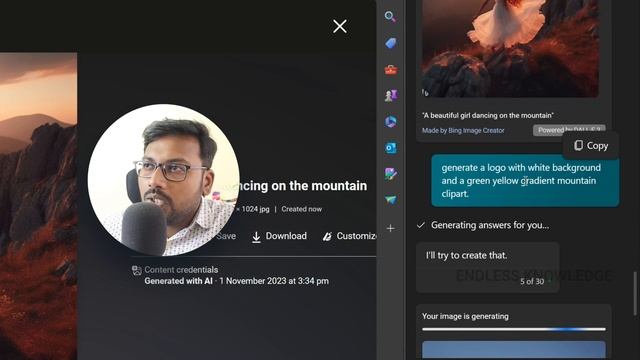Close the image preview with the X

click(x=340, y=27)
